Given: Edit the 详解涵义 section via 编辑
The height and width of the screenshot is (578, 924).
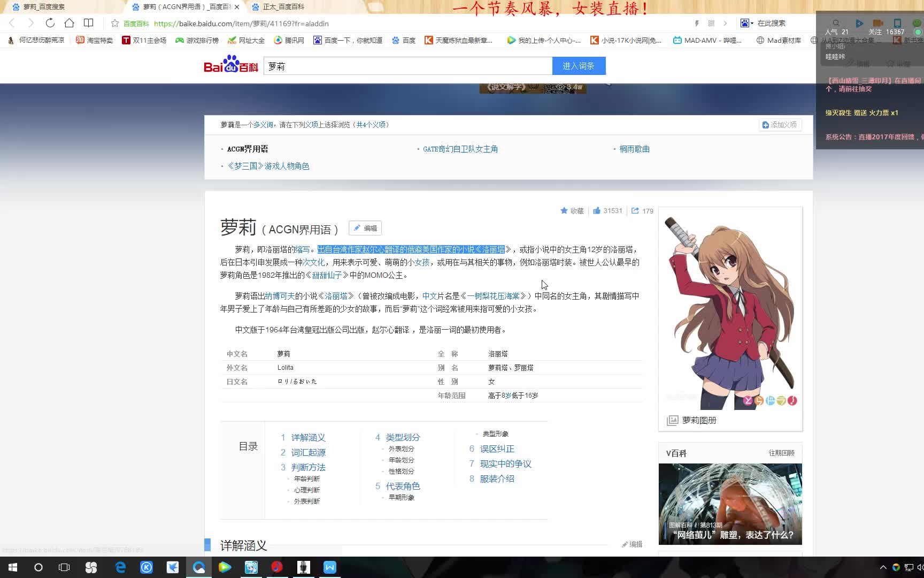Looking at the screenshot, I should click(632, 544).
